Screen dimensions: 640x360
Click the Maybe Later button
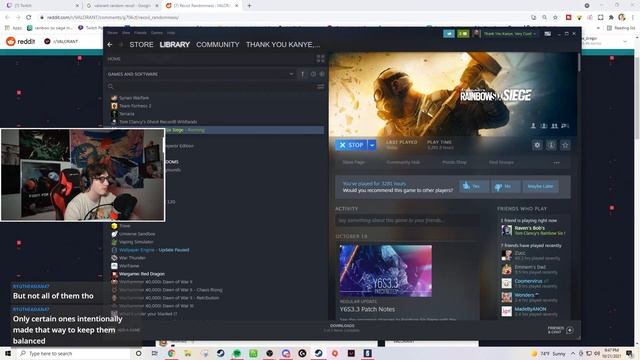tap(540, 186)
